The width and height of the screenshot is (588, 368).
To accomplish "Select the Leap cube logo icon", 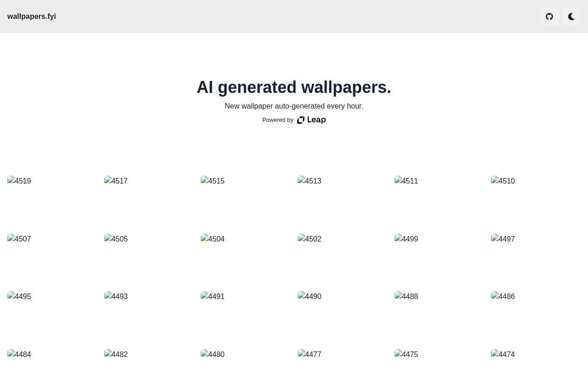I will [x=300, y=120].
